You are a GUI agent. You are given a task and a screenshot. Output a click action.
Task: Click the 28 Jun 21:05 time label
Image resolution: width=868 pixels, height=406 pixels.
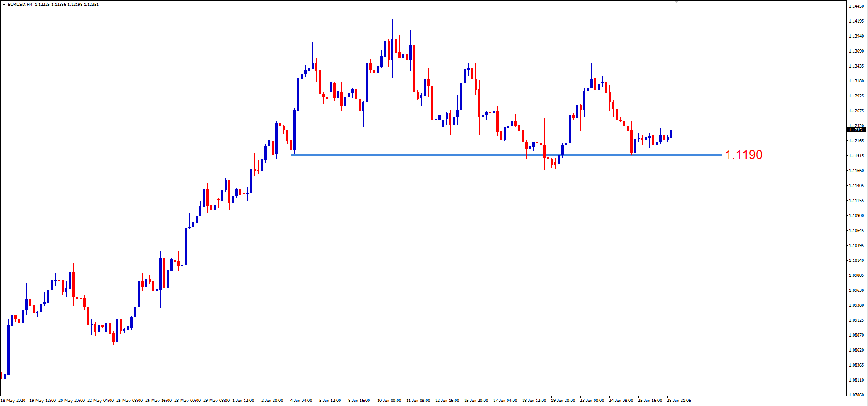pos(679,401)
